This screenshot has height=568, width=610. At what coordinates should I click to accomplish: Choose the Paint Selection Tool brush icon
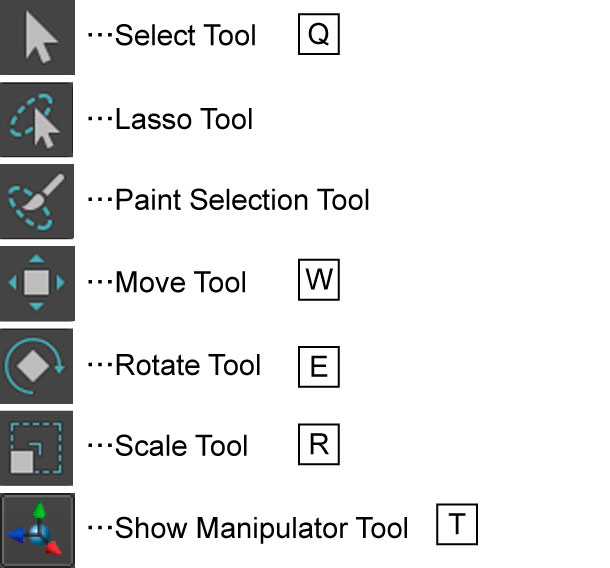[x=37, y=202]
